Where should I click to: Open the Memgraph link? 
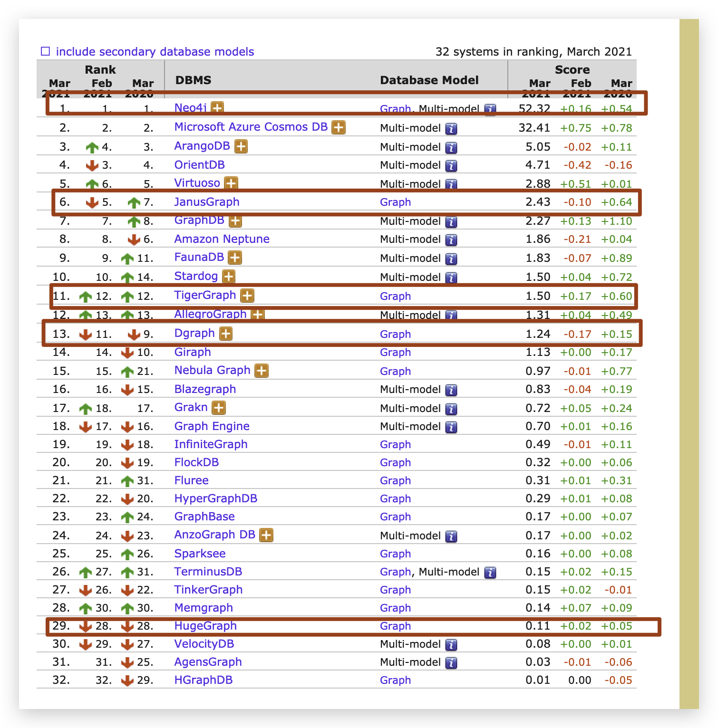pos(204,608)
